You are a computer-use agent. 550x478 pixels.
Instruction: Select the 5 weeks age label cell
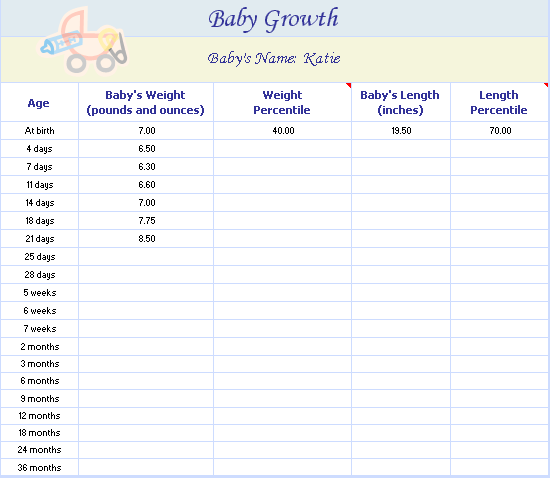39,293
